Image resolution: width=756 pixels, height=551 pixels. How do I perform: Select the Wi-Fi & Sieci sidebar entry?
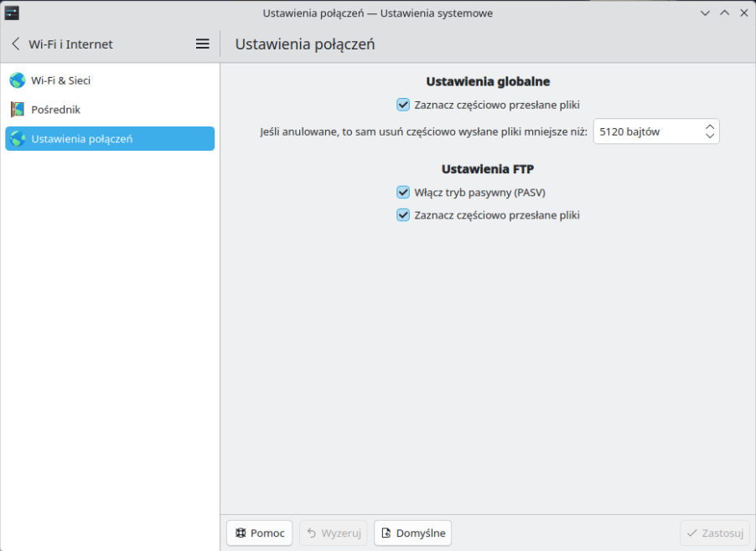tap(60, 80)
